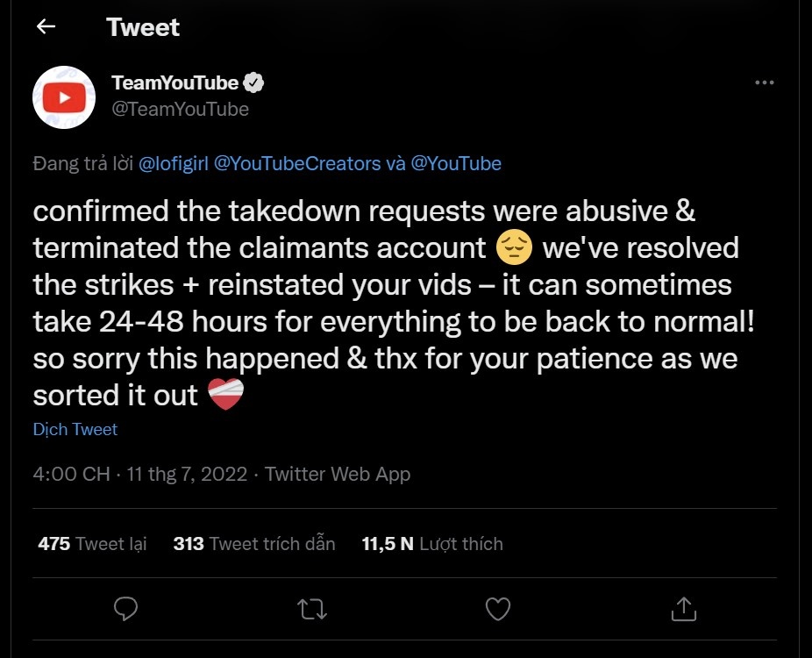
Task: Click the share upload icon
Action: point(683,608)
